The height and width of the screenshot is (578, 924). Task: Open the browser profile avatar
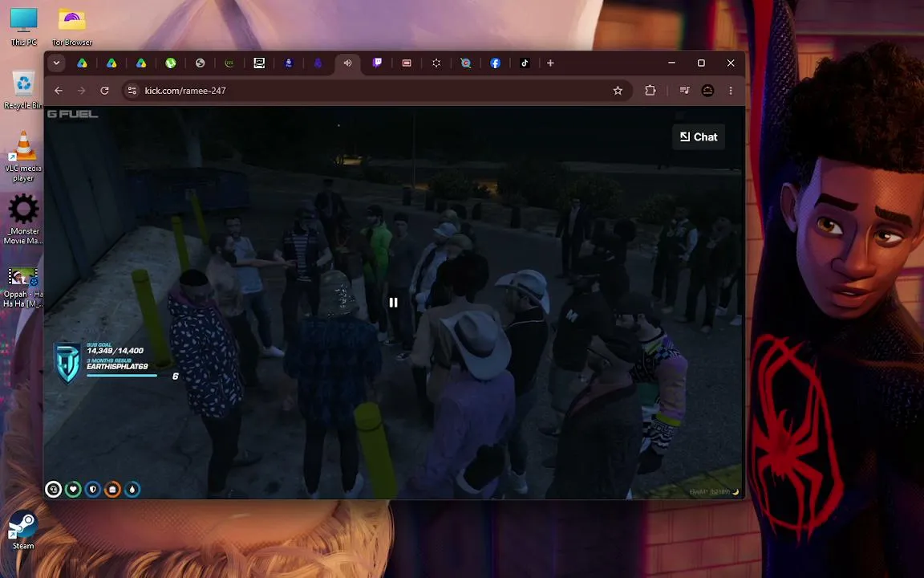point(707,90)
